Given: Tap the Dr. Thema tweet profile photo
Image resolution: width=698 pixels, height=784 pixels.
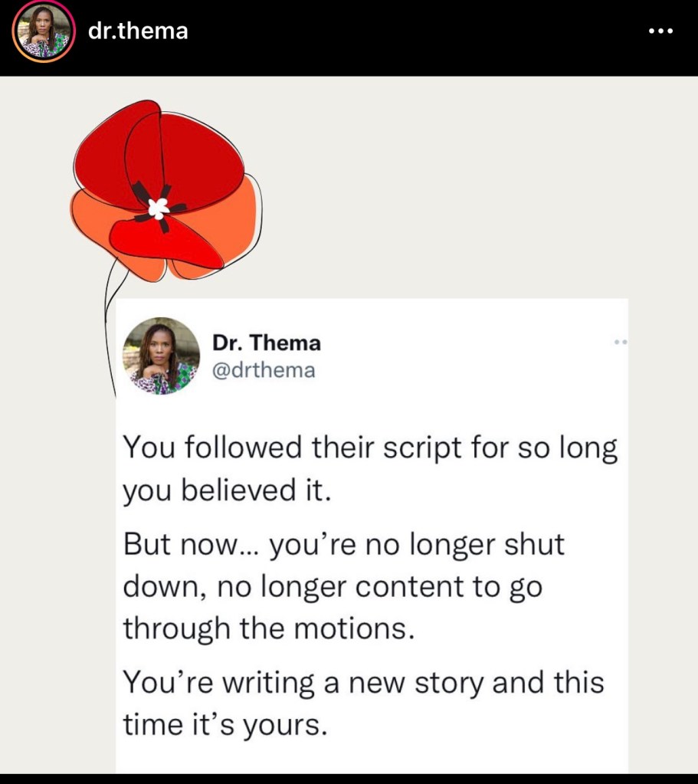Looking at the screenshot, I should pyautogui.click(x=161, y=356).
